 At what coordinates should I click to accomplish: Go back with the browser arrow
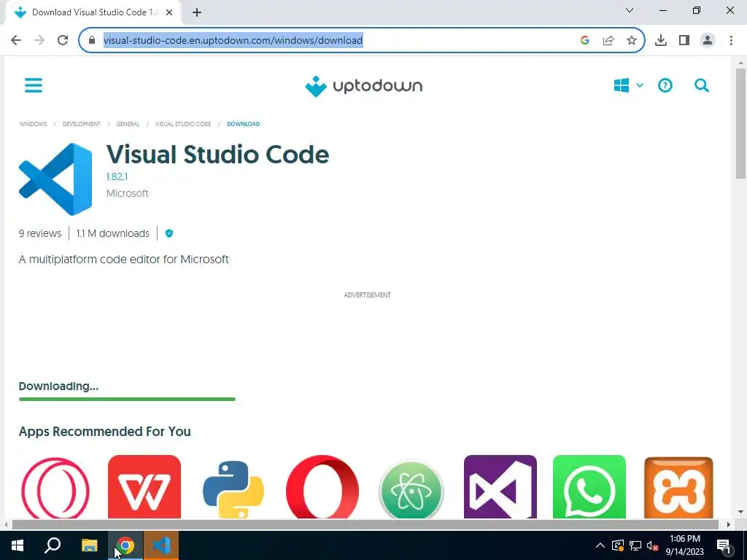click(x=16, y=40)
